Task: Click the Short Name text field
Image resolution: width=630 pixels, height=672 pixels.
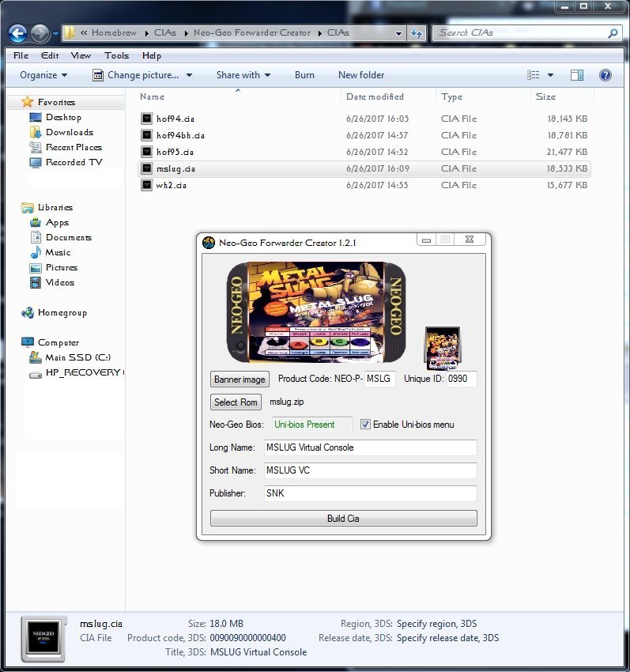Action: [x=370, y=470]
